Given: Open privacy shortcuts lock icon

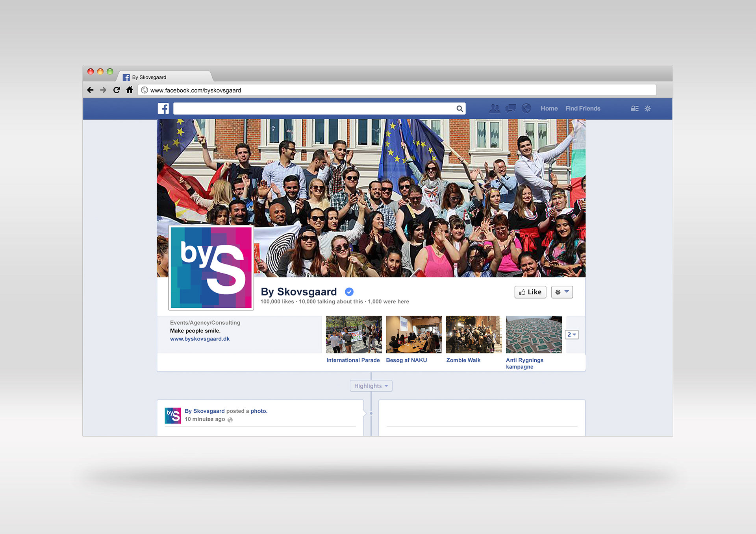Looking at the screenshot, I should pyautogui.click(x=635, y=109).
